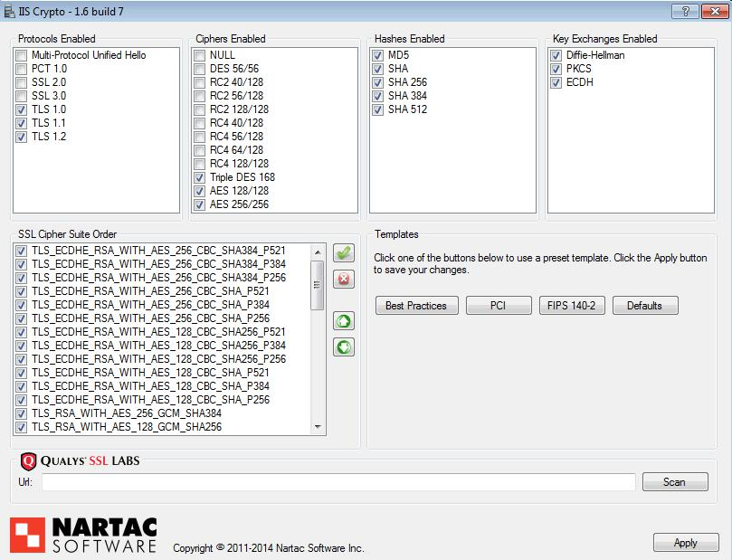The width and height of the screenshot is (732, 560).
Task: Click the Url input field
Action: click(x=338, y=482)
